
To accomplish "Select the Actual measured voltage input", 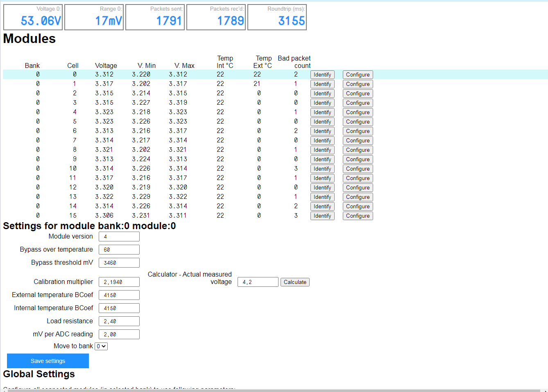I will pos(258,282).
